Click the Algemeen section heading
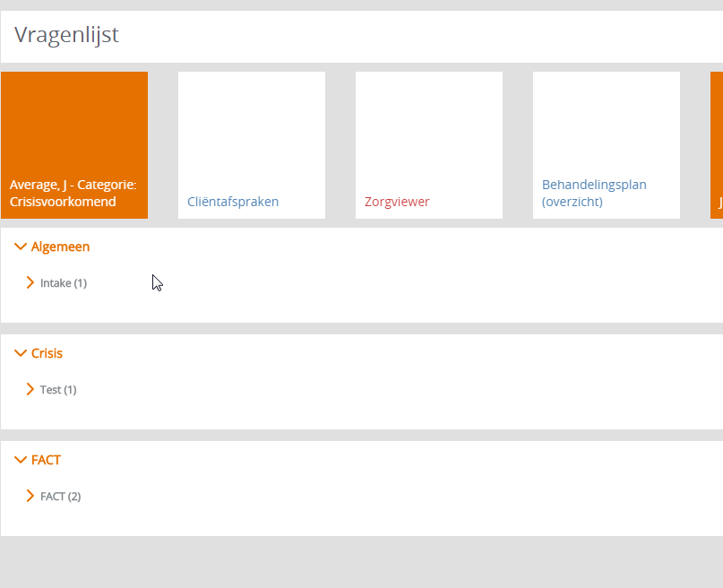Viewport: 723px width, 588px height. point(60,246)
